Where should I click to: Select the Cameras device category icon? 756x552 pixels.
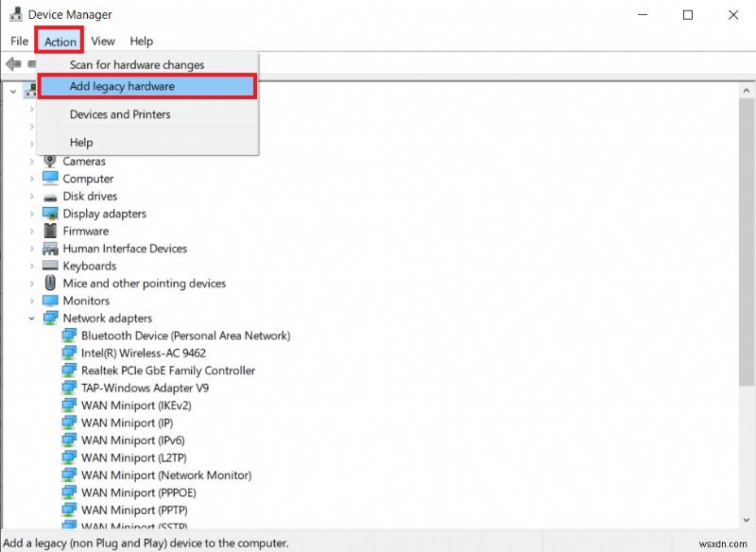[48, 161]
